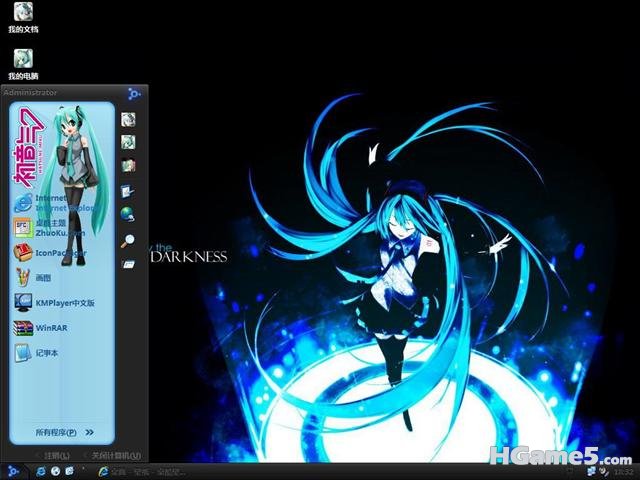Open the 我的电脑 desktop icon

coord(23,64)
